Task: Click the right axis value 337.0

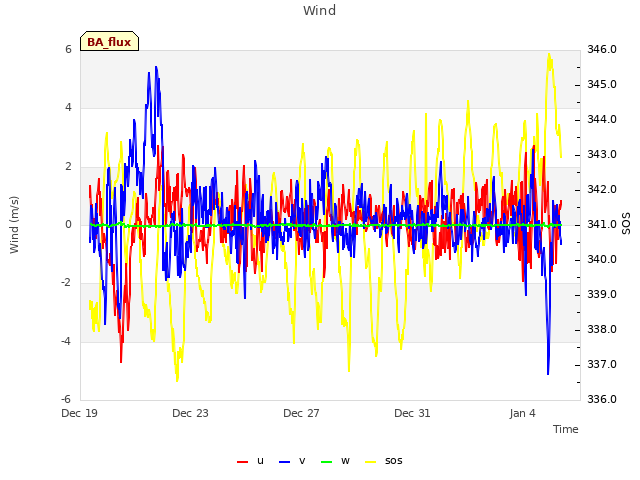Action: click(602, 364)
